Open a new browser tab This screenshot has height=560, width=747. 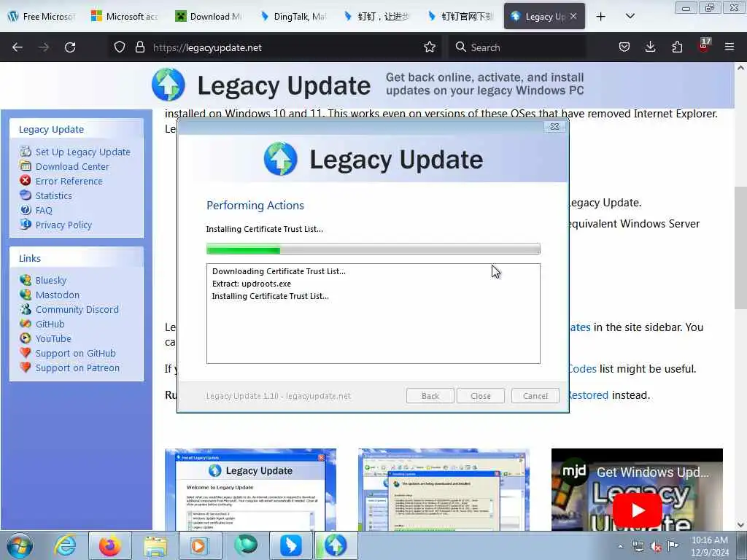click(601, 17)
